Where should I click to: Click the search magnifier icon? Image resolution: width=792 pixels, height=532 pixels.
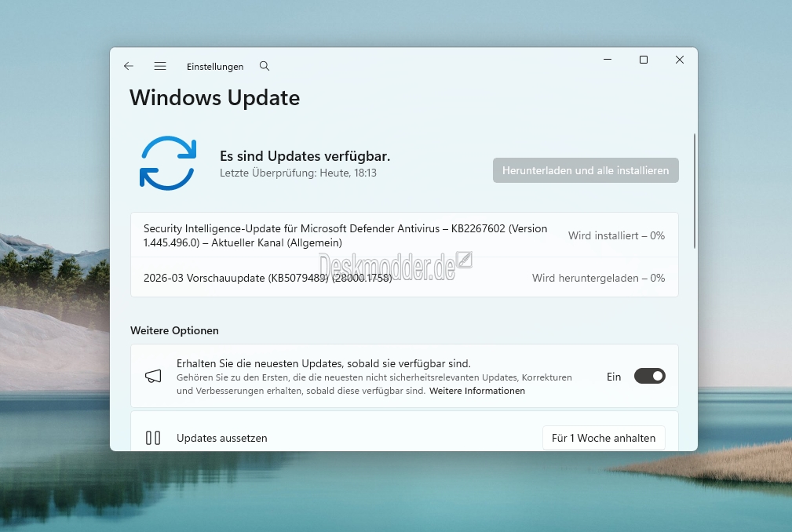265,67
